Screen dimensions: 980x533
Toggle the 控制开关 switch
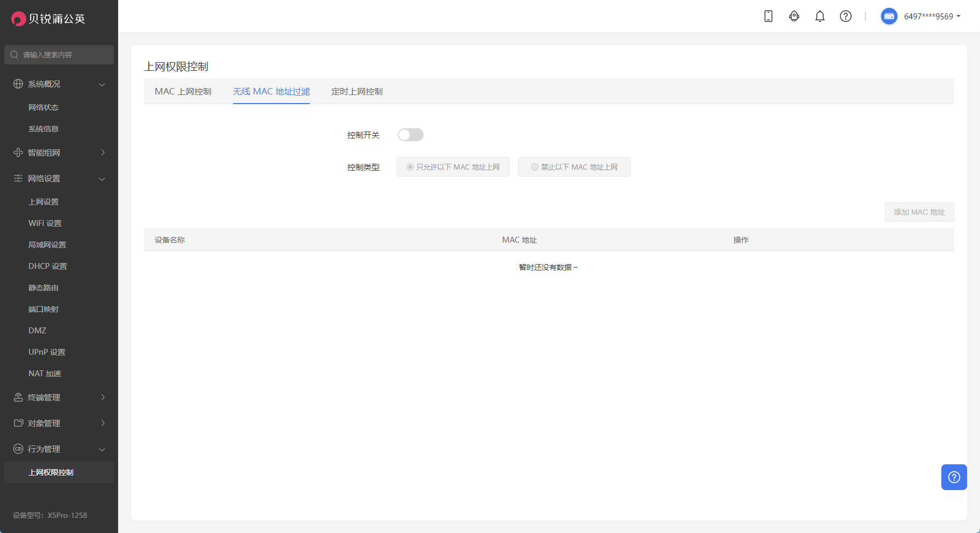coord(410,135)
